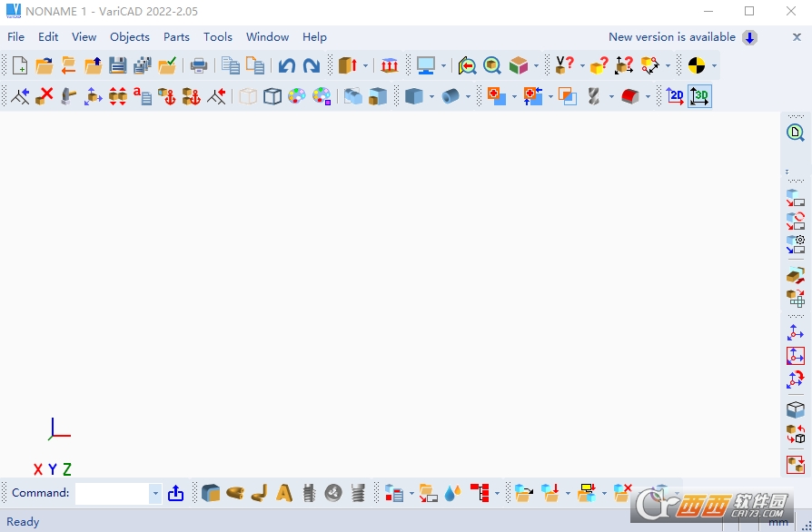This screenshot has height=532, width=812.
Task: Open the Parts menu
Action: [x=176, y=37]
